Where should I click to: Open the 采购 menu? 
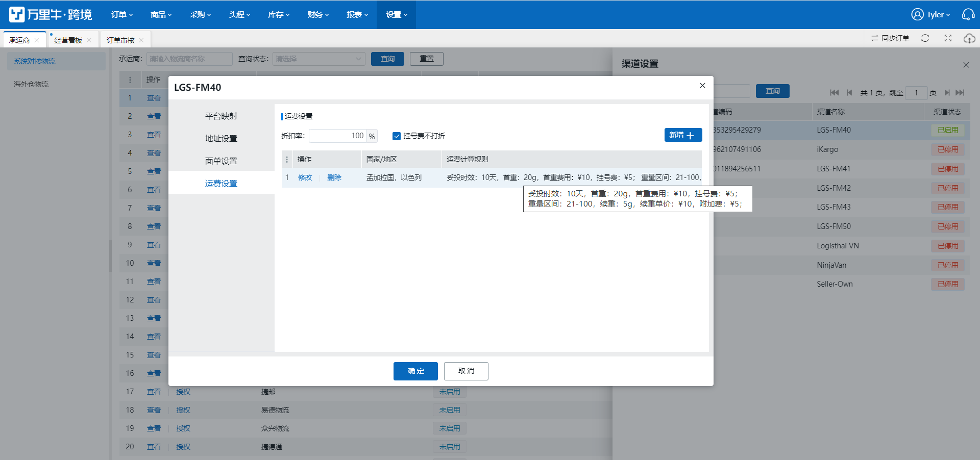click(x=200, y=14)
